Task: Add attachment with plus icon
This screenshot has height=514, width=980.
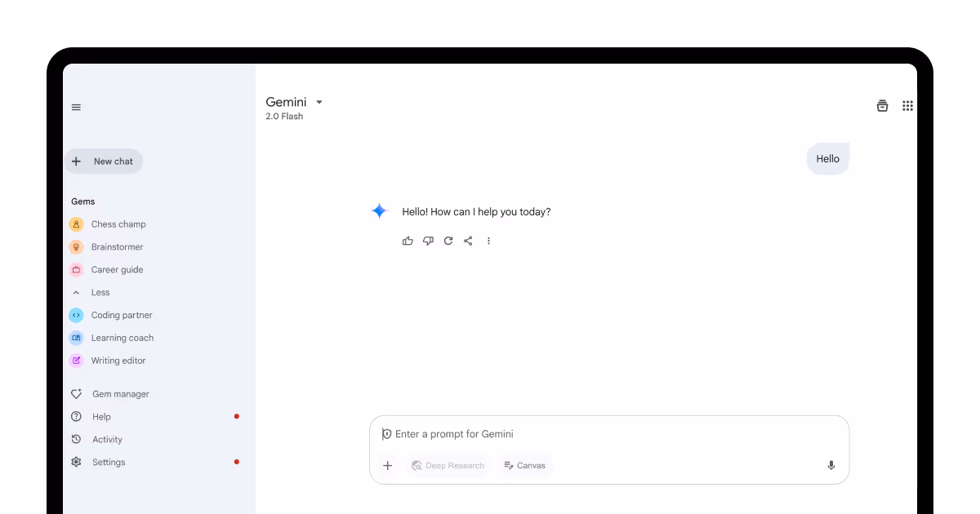Action: point(387,466)
